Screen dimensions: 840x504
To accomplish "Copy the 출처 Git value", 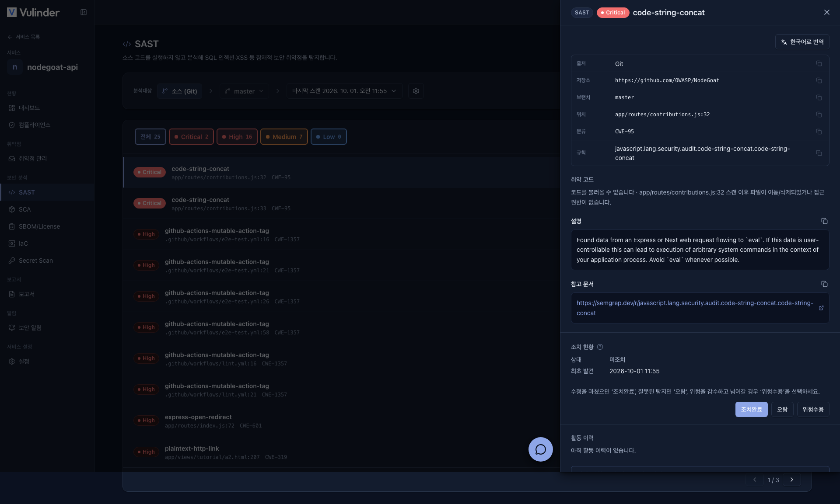I will (x=819, y=64).
